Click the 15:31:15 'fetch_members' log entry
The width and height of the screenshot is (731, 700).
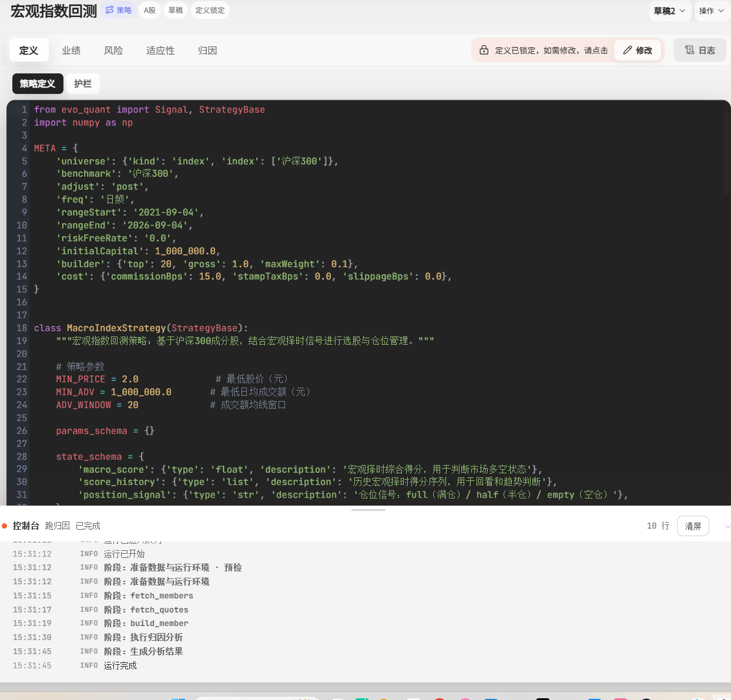(149, 595)
